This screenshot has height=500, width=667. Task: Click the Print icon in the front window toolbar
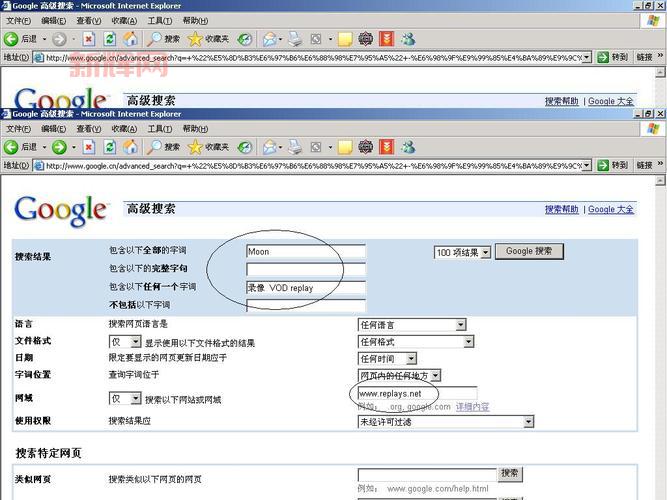(x=296, y=147)
